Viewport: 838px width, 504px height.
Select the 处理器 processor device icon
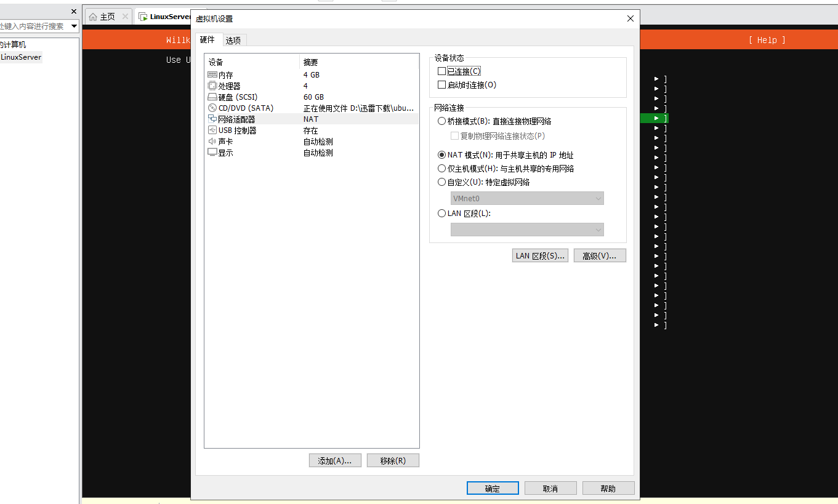coord(212,86)
